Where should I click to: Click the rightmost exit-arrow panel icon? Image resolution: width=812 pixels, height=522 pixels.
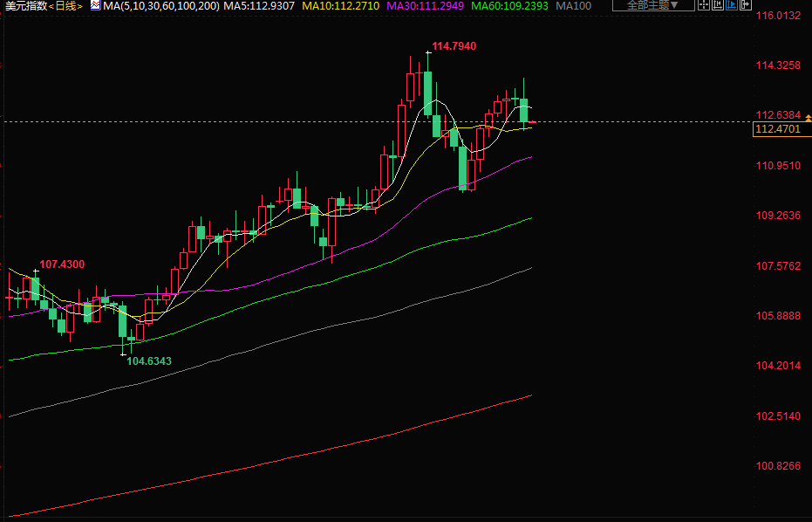click(745, 5)
